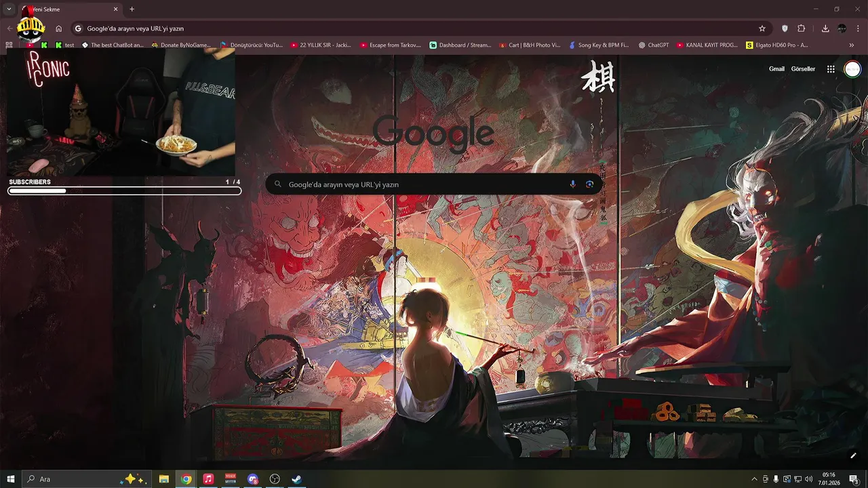Open the music app in taskbar
868x488 pixels.
point(208,479)
